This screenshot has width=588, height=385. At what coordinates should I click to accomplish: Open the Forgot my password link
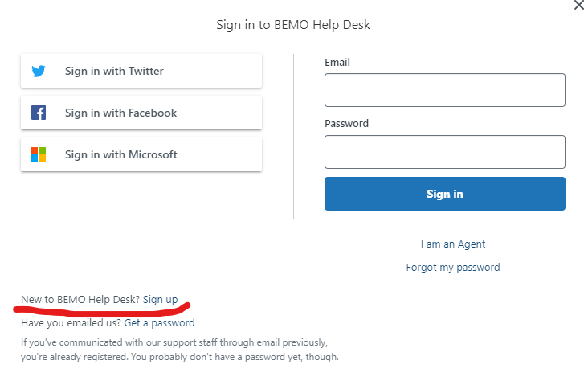[x=452, y=268]
